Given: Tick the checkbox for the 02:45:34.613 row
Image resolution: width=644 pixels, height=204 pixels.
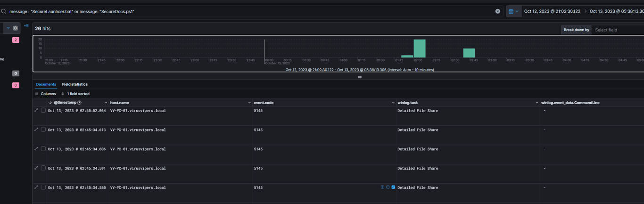Looking at the screenshot, I should point(43,130).
